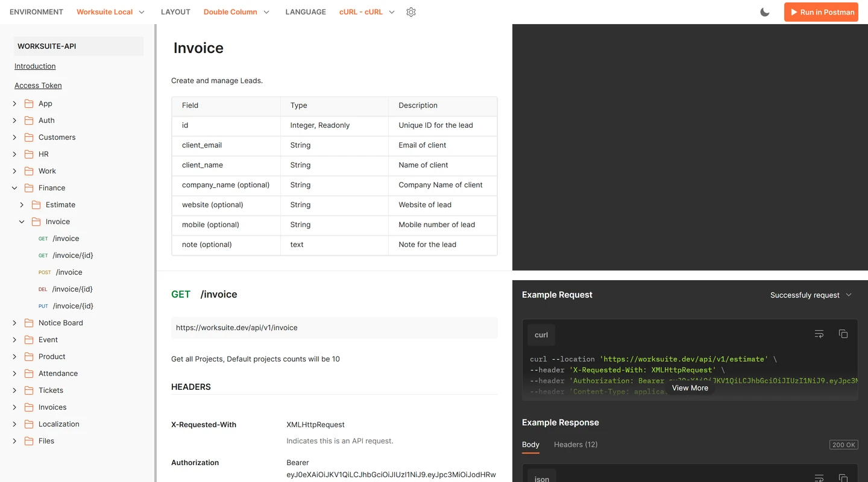Open the Worksuite Local environment dropdown
Image resolution: width=868 pixels, height=482 pixels.
[110, 12]
